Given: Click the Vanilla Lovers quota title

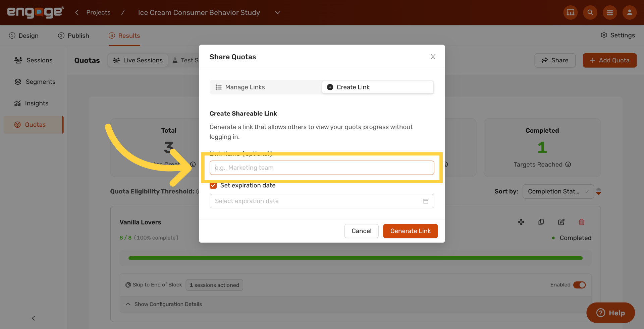Looking at the screenshot, I should click(x=140, y=222).
